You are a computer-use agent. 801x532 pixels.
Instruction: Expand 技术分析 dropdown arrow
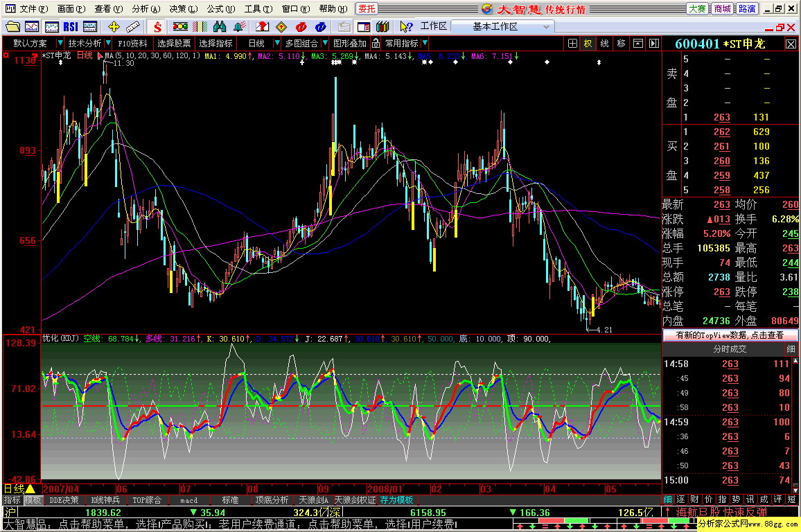point(108,44)
